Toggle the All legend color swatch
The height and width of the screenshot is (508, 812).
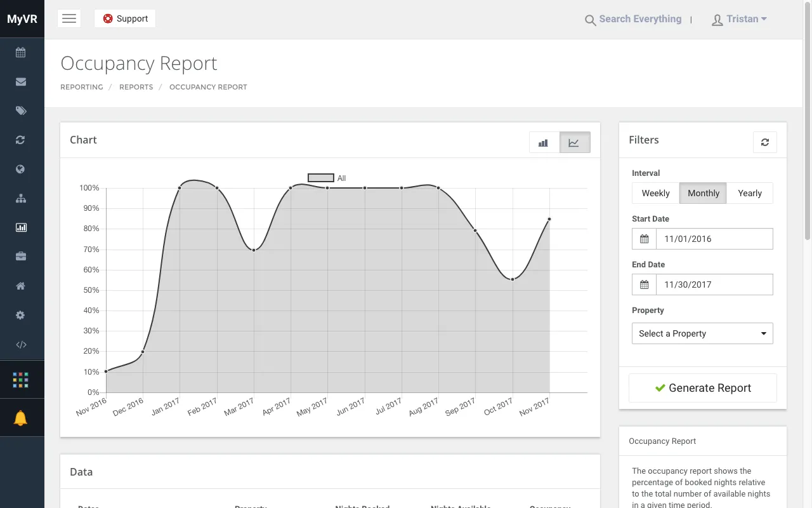(321, 178)
